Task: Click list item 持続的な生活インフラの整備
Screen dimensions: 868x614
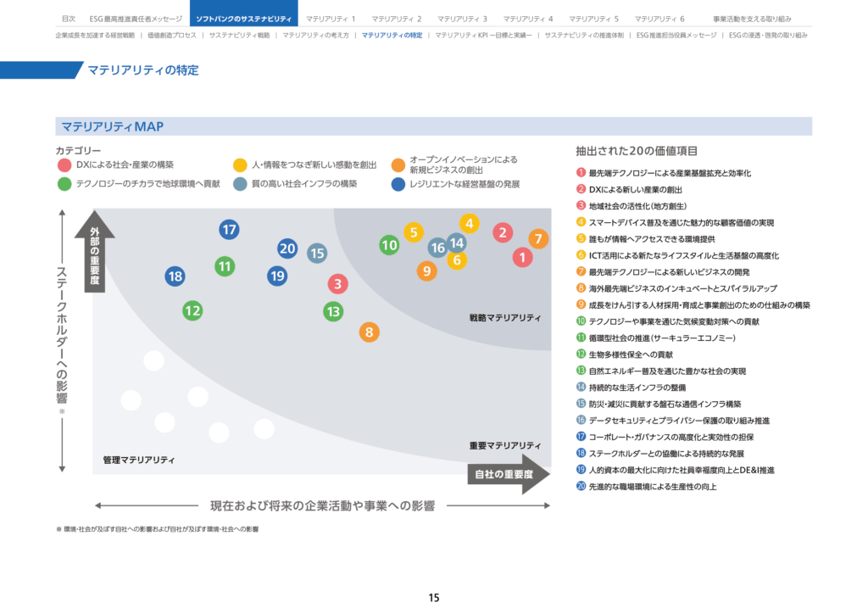Action: (631, 388)
